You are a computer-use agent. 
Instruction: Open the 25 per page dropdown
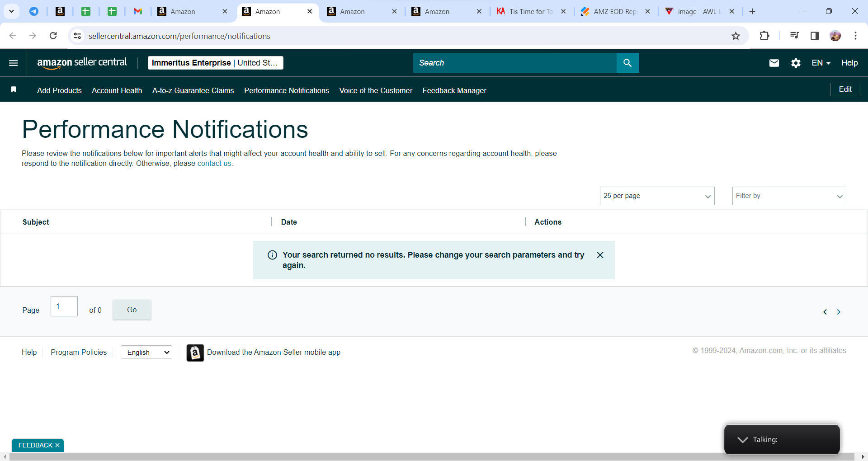point(657,196)
